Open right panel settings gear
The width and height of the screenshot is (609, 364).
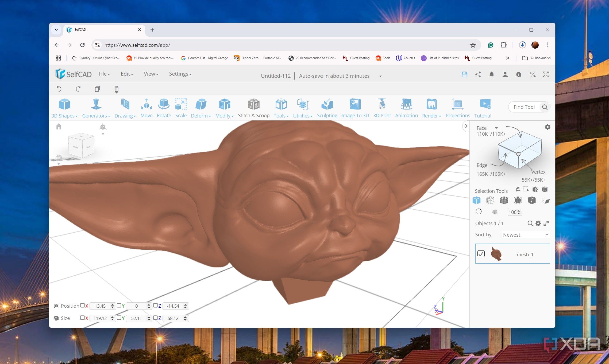coord(548,127)
